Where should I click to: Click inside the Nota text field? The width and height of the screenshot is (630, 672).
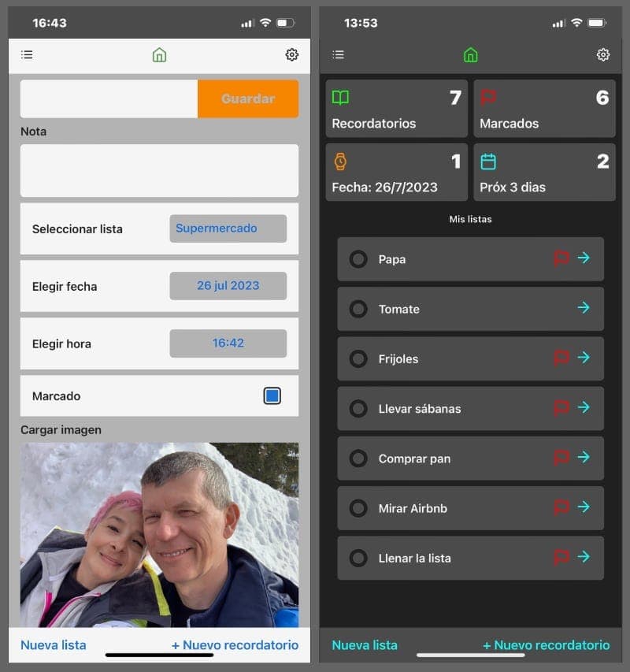[x=159, y=170]
